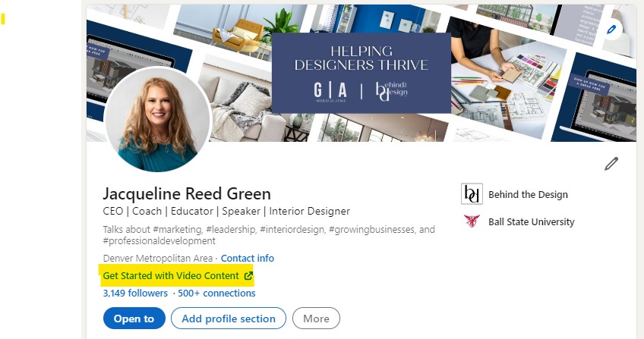The height and width of the screenshot is (339, 644).
Task: Click the Denver Metropolitan Area location text
Action: (158, 259)
